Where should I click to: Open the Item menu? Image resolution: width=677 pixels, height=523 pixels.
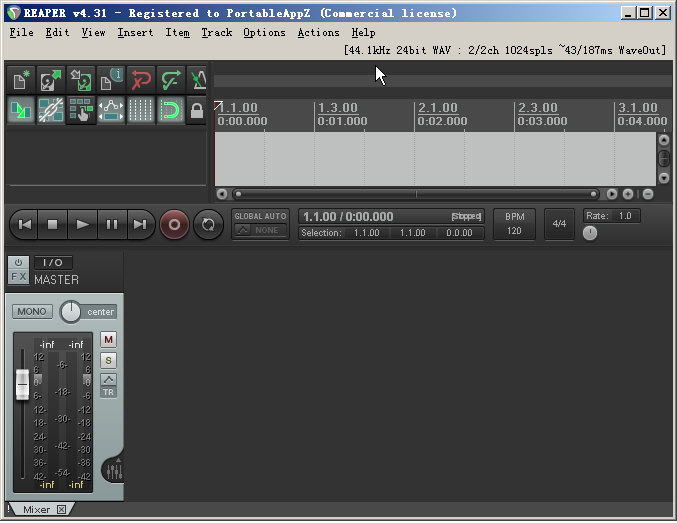click(177, 33)
